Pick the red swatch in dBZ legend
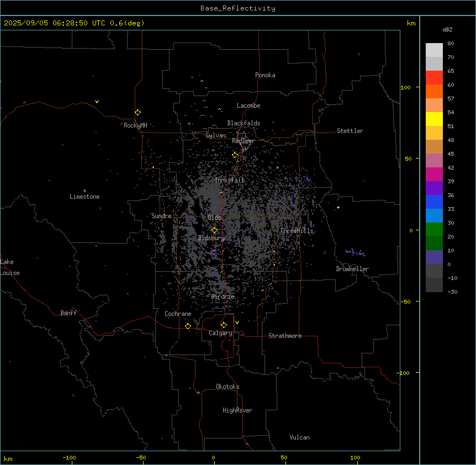 (x=434, y=77)
